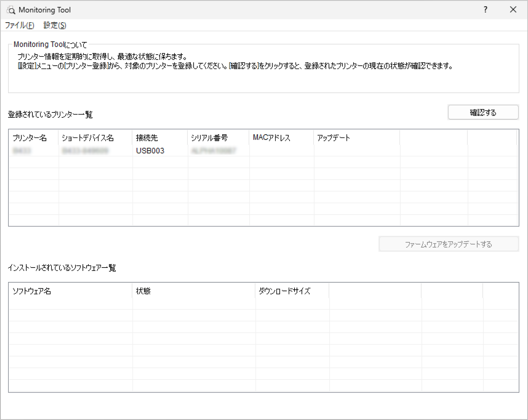Click the アップデート column header
528x420 pixels.
[333, 138]
